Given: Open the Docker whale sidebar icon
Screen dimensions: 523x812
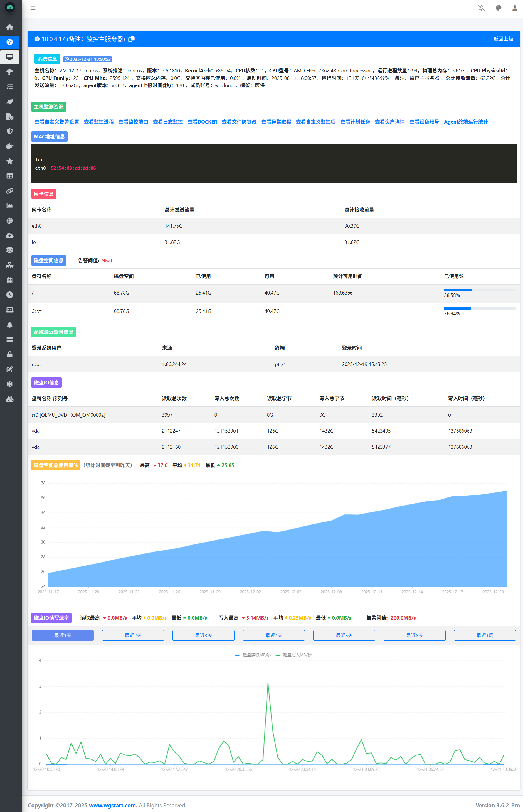Looking at the screenshot, I should pos(9,146).
